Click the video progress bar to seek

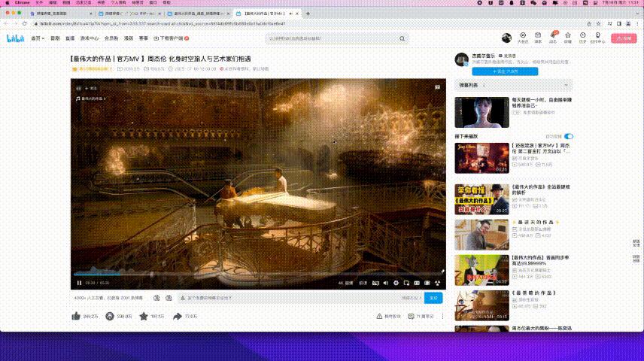[x=256, y=275]
